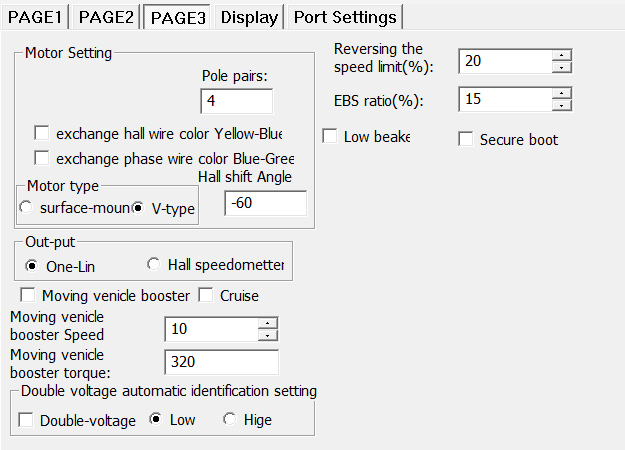Toggle the Low brake checkbox
The width and height of the screenshot is (625, 450).
tap(330, 136)
